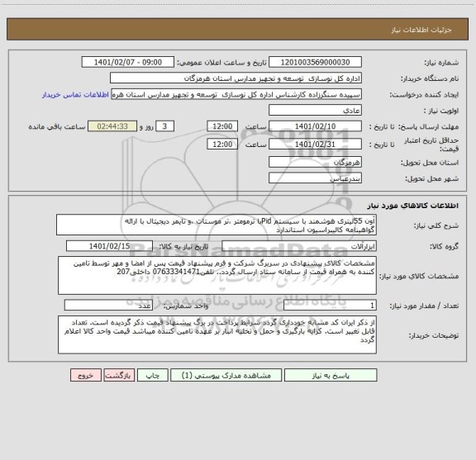Click the quantity field showing 1
This screenshot has height=460, width=476.
330,306
